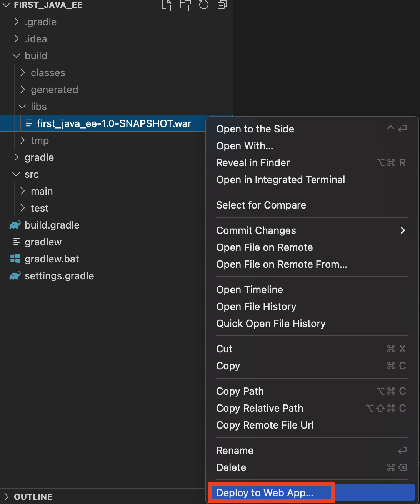Open gradlew.bat with the Windows icon

pyautogui.click(x=52, y=259)
